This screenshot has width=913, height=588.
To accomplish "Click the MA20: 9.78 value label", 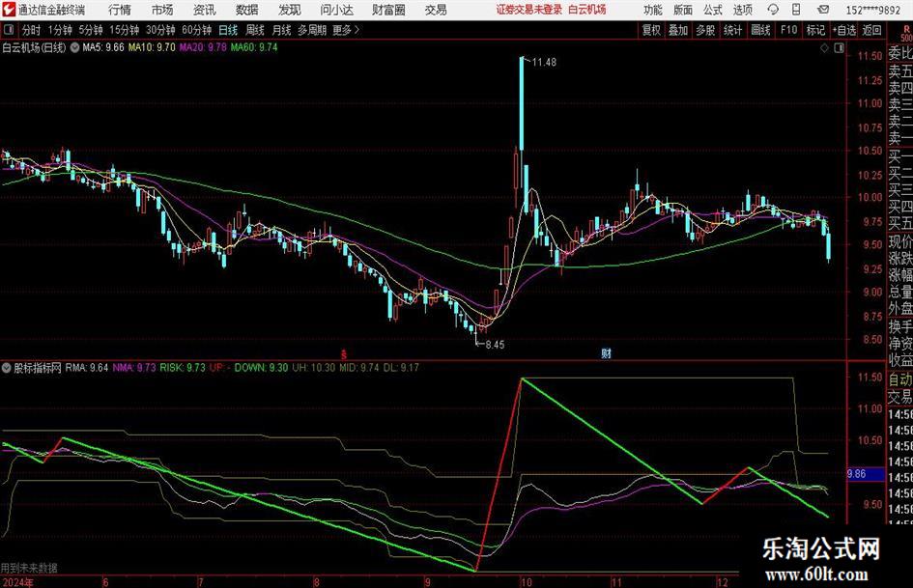I will (x=203, y=47).
